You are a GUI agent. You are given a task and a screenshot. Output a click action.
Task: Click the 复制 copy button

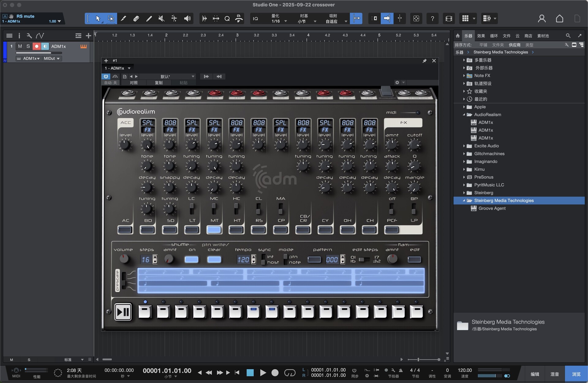point(159,83)
